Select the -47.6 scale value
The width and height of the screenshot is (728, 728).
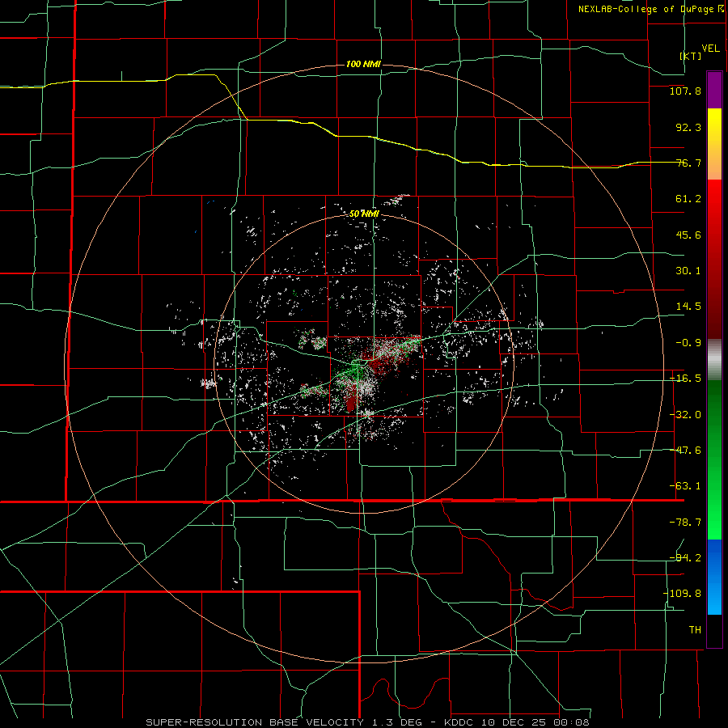[685, 451]
